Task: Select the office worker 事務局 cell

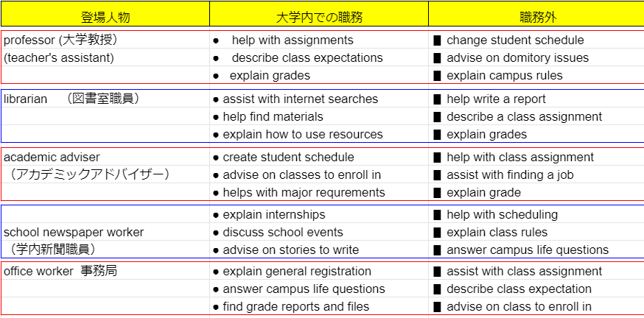Action: point(105,271)
